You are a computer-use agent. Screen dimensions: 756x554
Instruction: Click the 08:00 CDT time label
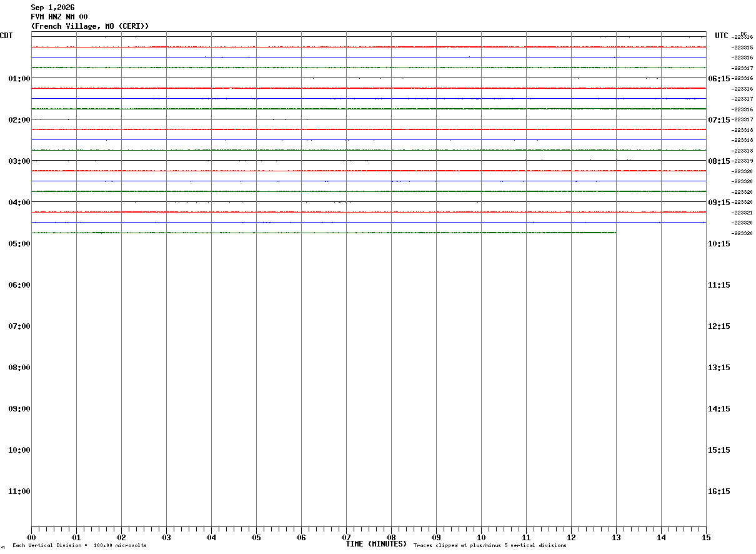point(19,368)
